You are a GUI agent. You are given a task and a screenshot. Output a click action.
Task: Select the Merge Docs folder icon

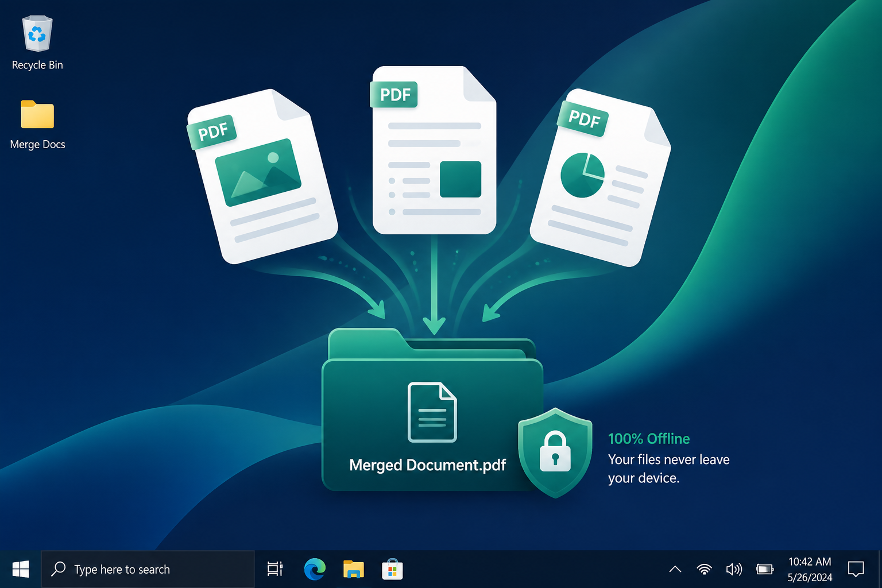point(37,114)
